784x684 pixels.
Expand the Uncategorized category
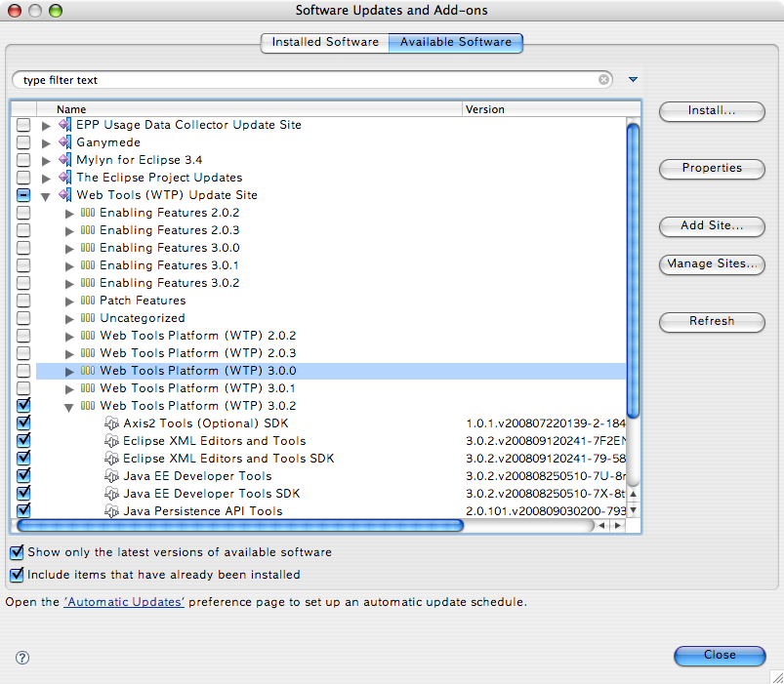(x=69, y=319)
